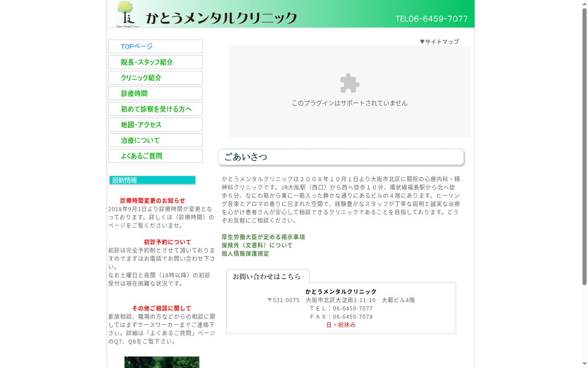
Task: Click the 日・祝休み notice
Action: coord(341,325)
